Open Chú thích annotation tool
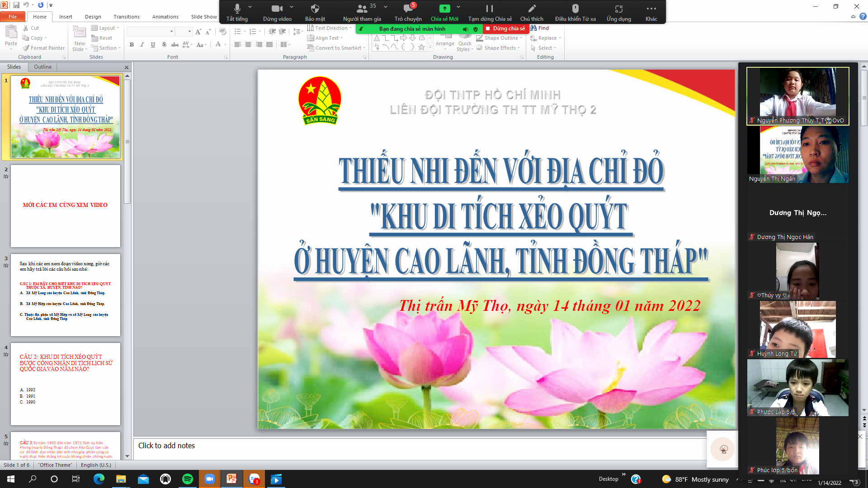868x488 pixels. point(532,12)
